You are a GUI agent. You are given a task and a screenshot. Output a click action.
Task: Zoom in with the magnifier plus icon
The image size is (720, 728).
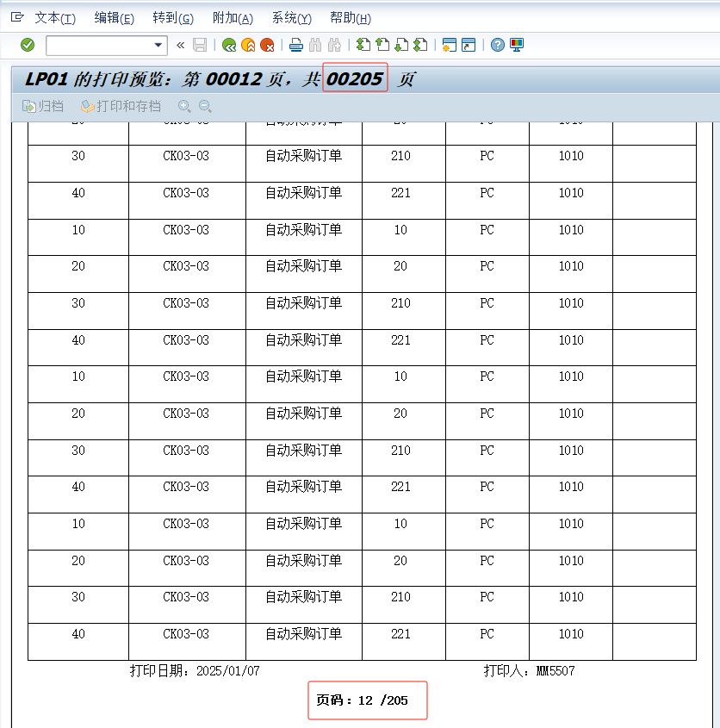(184, 106)
